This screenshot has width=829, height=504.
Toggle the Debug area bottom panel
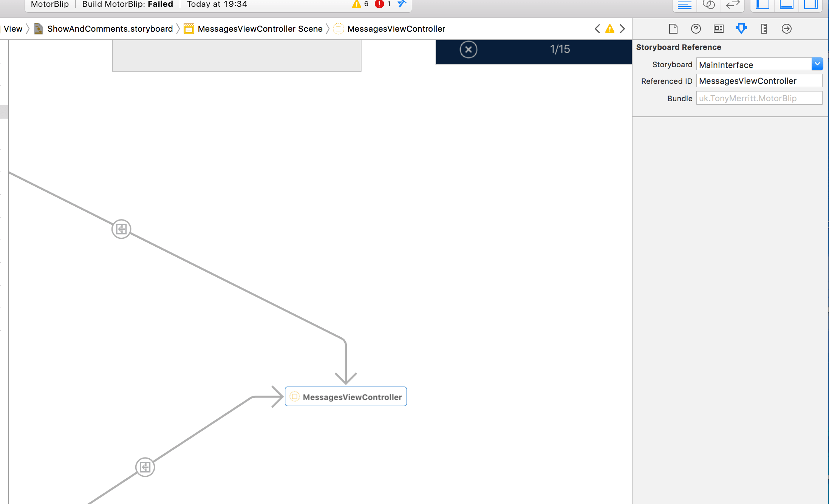tap(786, 5)
